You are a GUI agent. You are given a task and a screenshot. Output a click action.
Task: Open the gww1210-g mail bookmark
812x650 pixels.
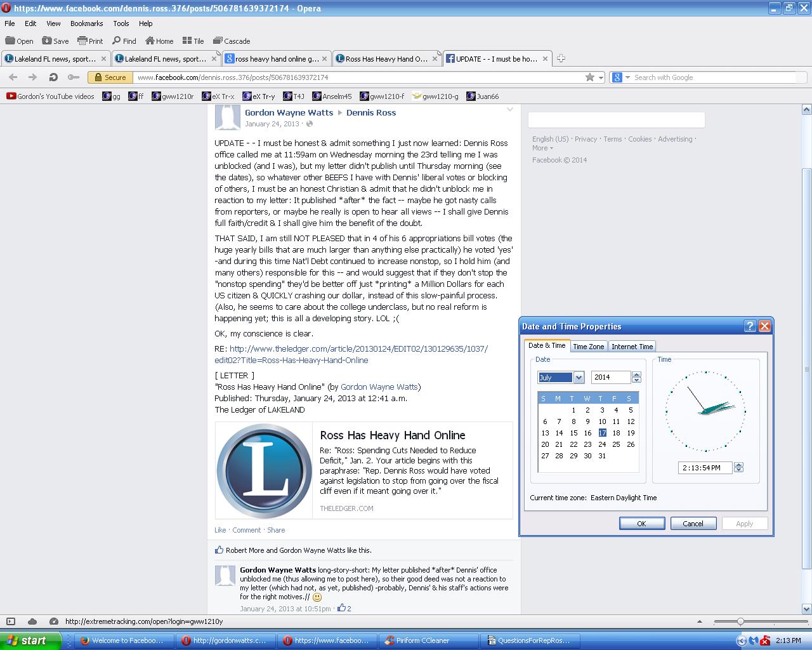point(435,96)
